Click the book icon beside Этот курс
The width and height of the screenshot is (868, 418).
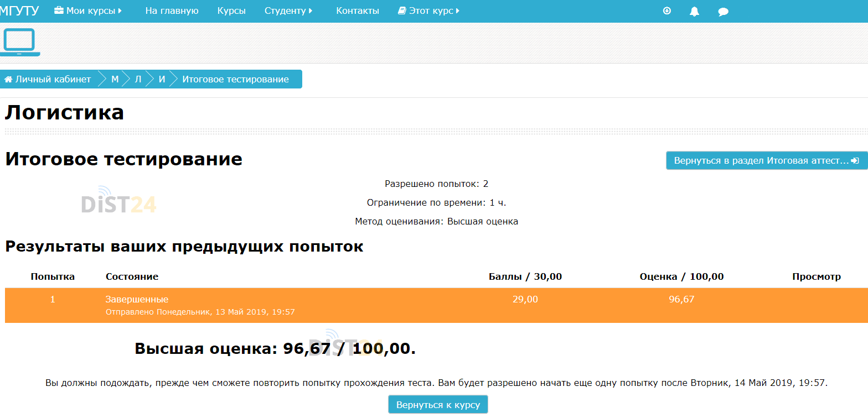tap(402, 11)
